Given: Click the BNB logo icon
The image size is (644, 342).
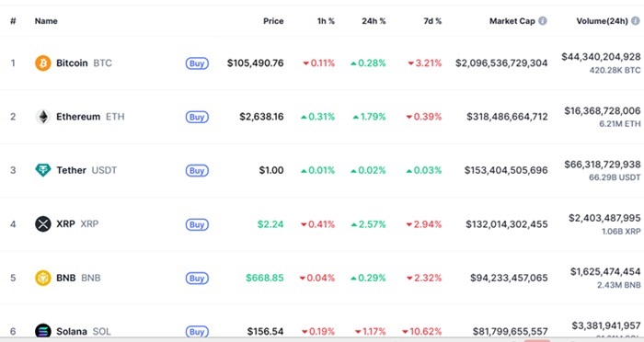Looking at the screenshot, I should point(42,278).
